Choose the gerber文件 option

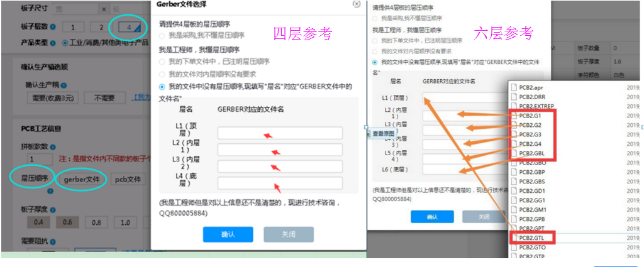(81, 179)
